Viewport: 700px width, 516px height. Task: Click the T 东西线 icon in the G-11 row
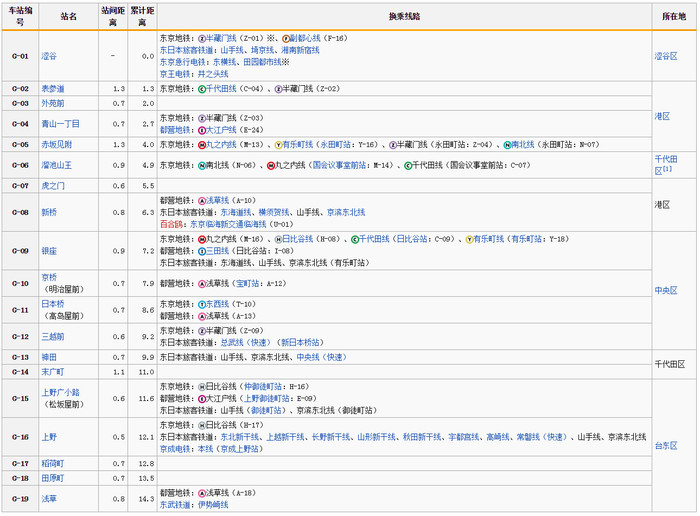click(x=202, y=304)
